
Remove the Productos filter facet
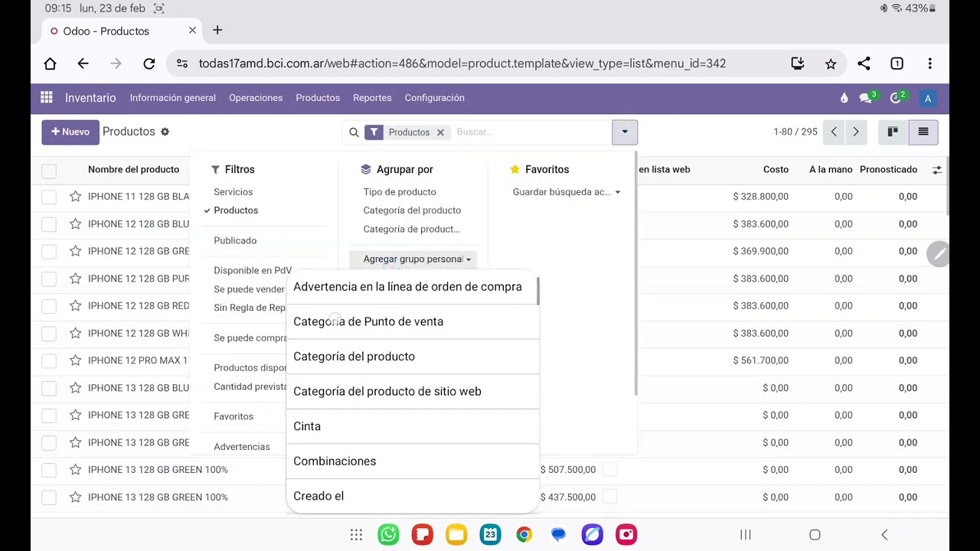pyautogui.click(x=440, y=132)
